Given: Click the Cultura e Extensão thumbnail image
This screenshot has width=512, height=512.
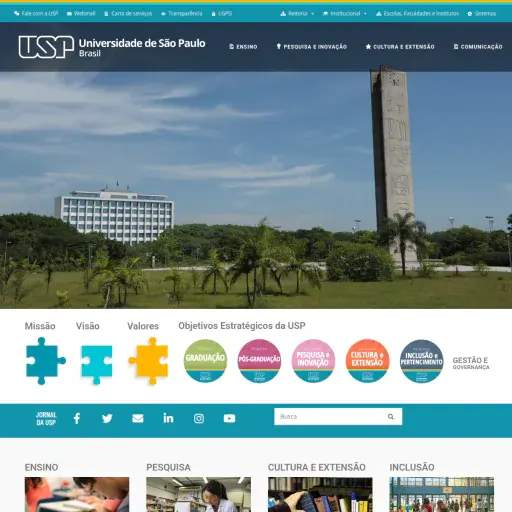Looking at the screenshot, I should point(320,494).
